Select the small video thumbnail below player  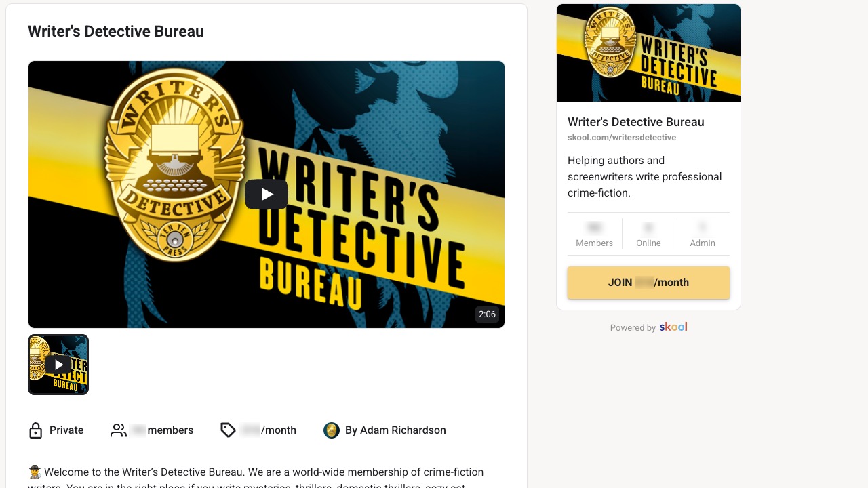coord(58,365)
